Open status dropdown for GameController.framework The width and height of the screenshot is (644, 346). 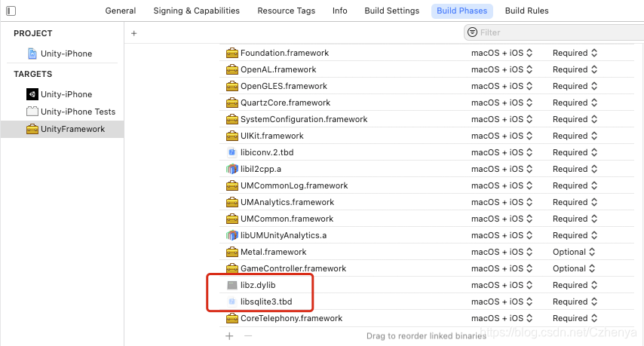574,268
